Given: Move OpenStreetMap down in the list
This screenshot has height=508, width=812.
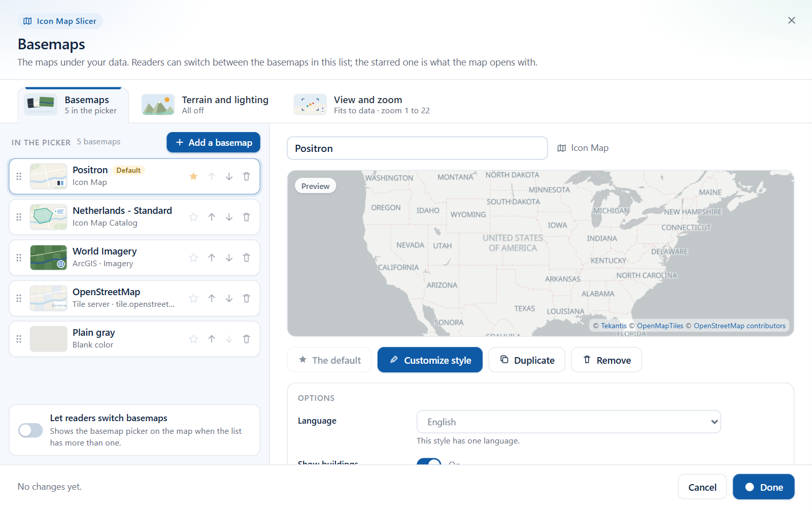Looking at the screenshot, I should pos(229,298).
